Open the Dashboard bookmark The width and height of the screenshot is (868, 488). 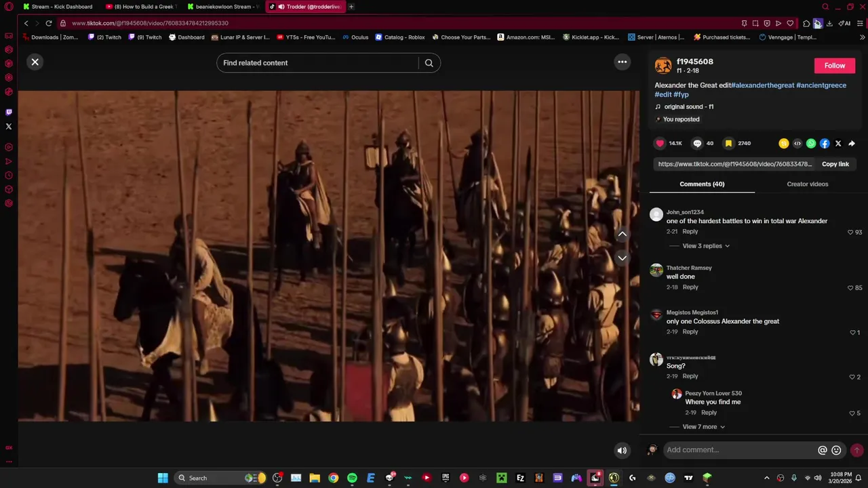click(186, 37)
